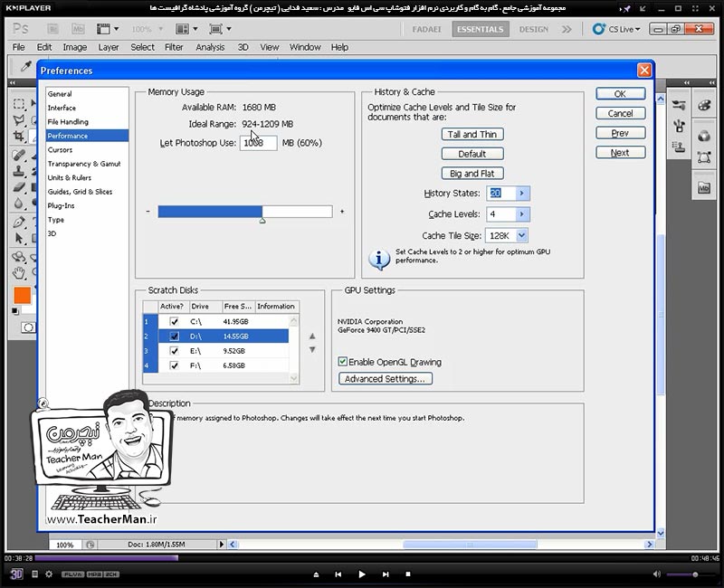Open the Analysis menu

[210, 47]
